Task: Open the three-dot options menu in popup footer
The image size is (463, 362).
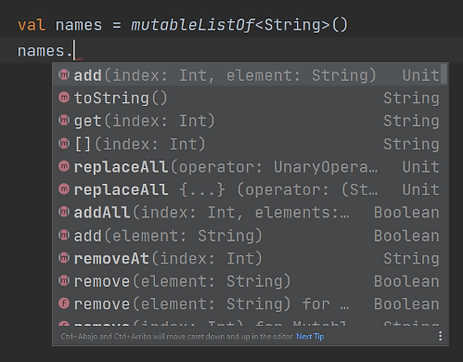Action: (x=440, y=336)
